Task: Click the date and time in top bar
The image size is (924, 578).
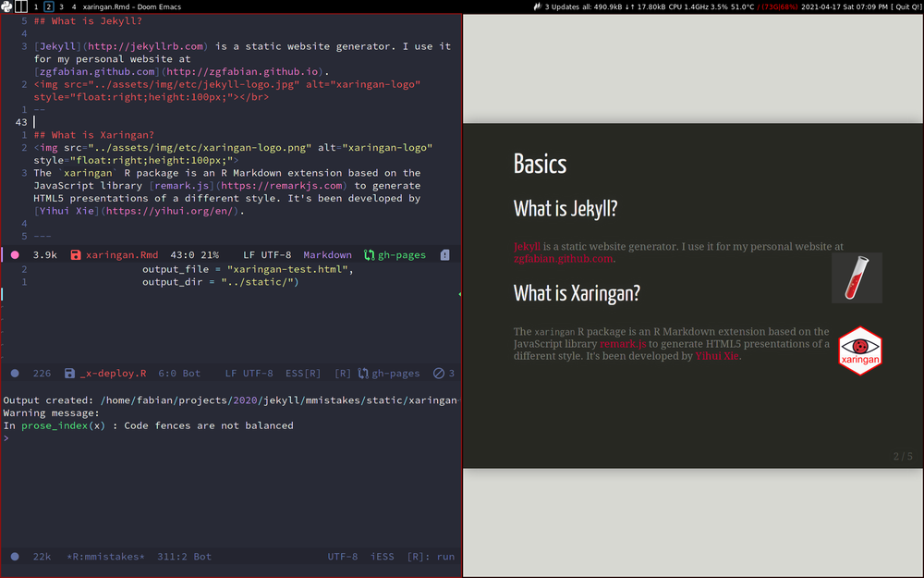Action: point(845,6)
